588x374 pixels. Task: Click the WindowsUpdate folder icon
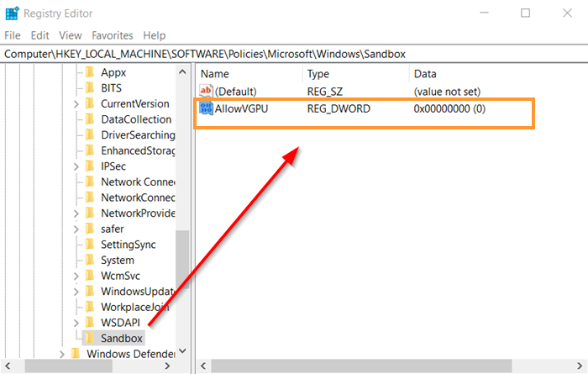pyautogui.click(x=90, y=292)
